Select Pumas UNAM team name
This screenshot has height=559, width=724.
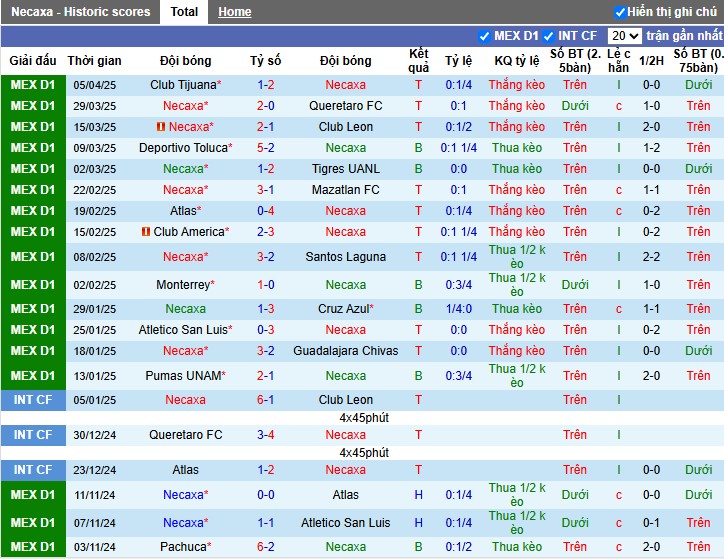183,376
